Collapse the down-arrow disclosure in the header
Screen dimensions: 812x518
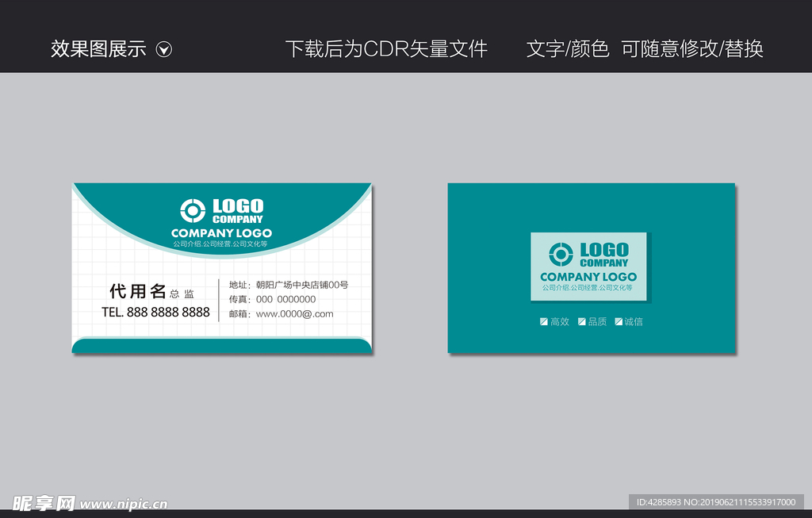point(165,49)
